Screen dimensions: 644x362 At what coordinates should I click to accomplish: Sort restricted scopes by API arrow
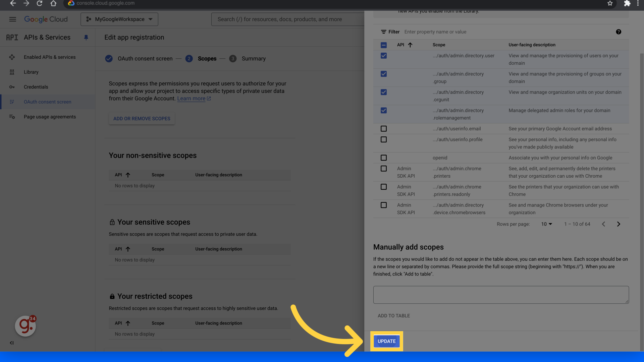pyautogui.click(x=128, y=323)
